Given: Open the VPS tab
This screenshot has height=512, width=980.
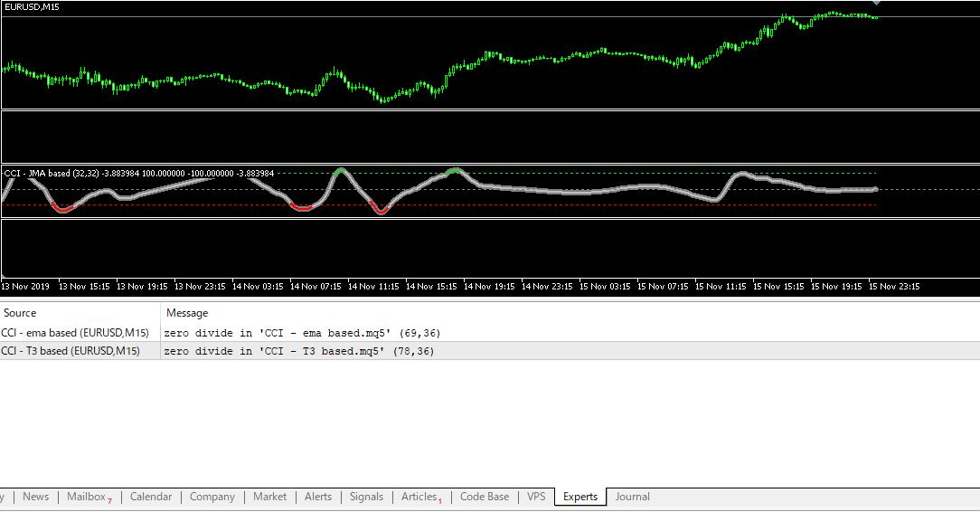Looking at the screenshot, I should (536, 497).
